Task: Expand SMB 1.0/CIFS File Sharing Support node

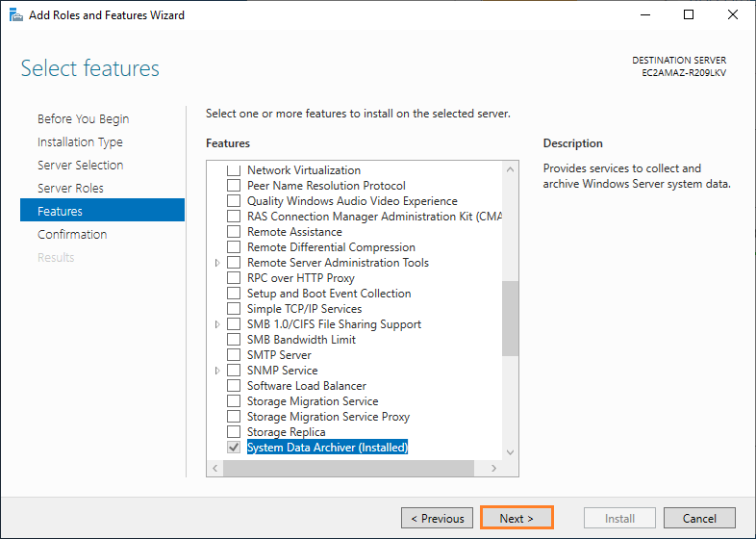Action: point(217,324)
